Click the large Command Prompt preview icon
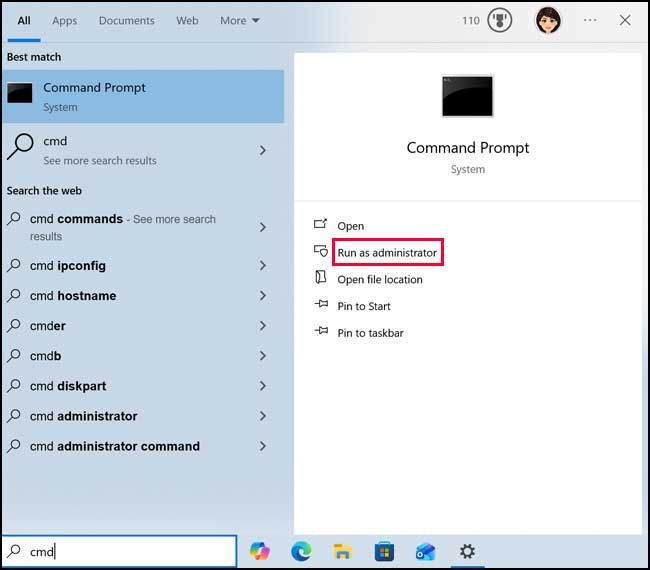 [x=467, y=96]
